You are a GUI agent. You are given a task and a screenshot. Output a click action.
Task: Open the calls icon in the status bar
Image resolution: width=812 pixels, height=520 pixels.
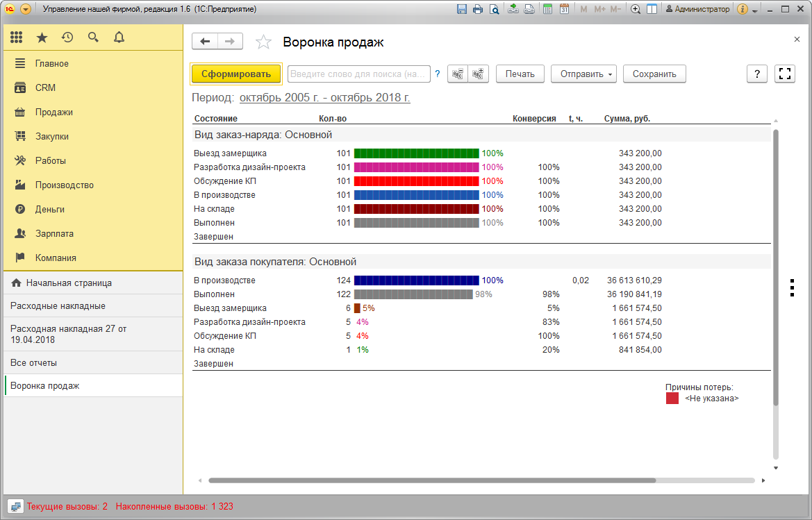(15, 507)
